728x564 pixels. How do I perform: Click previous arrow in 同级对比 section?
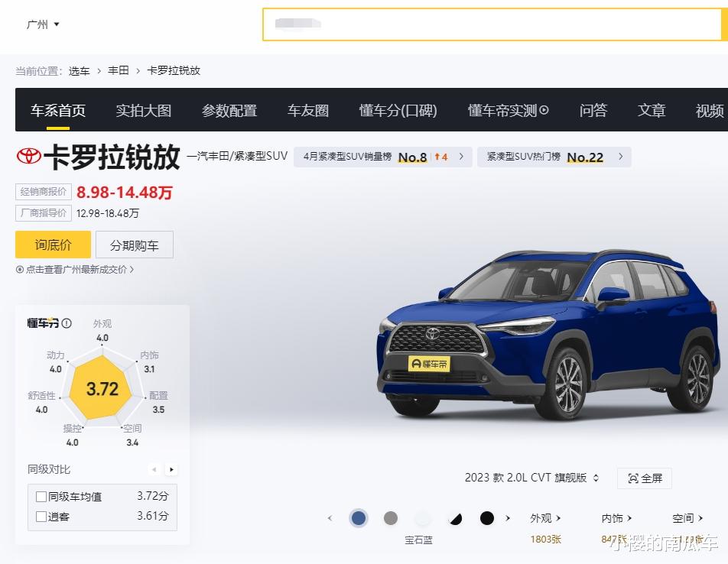click(x=154, y=469)
